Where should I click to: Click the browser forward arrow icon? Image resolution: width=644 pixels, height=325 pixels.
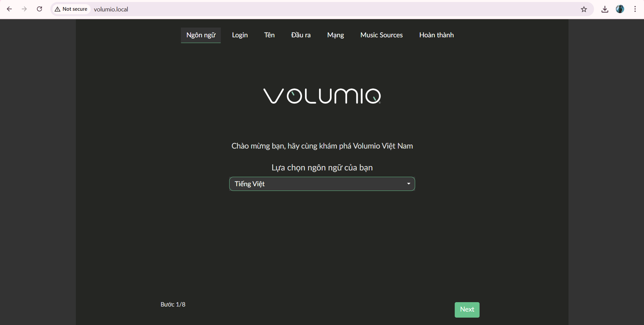coord(24,9)
